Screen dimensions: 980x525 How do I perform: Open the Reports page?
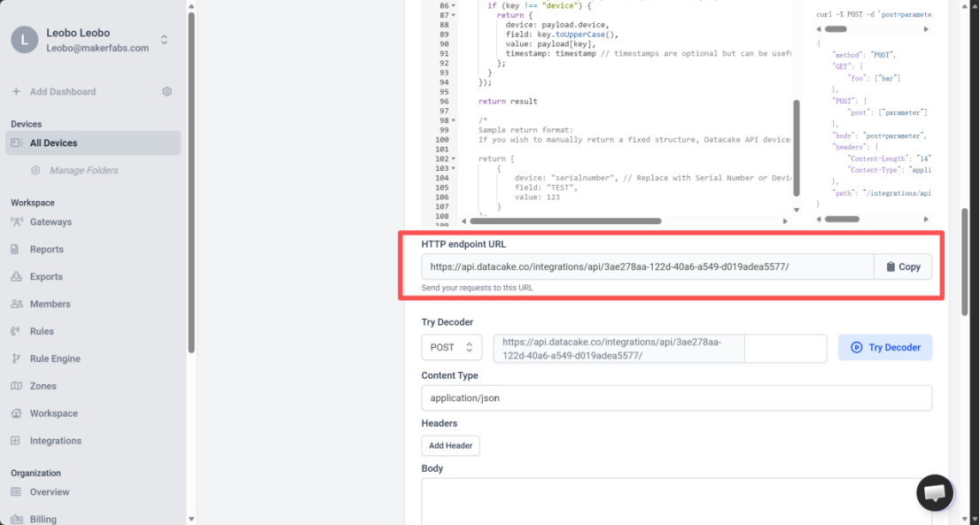point(47,250)
